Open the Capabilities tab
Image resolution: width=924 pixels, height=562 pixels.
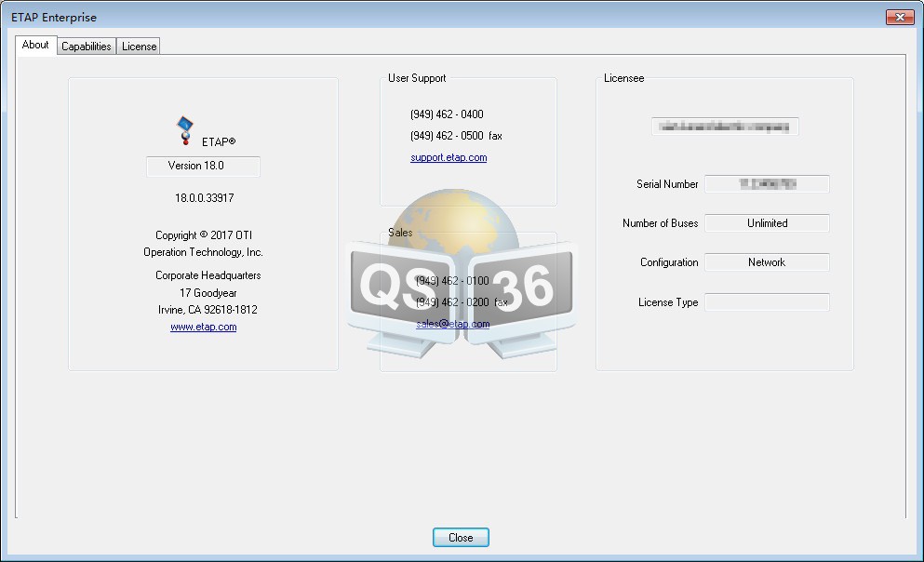click(x=86, y=46)
